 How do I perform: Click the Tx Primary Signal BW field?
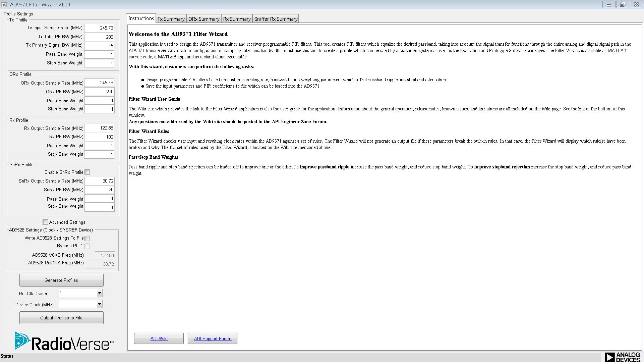point(99,46)
